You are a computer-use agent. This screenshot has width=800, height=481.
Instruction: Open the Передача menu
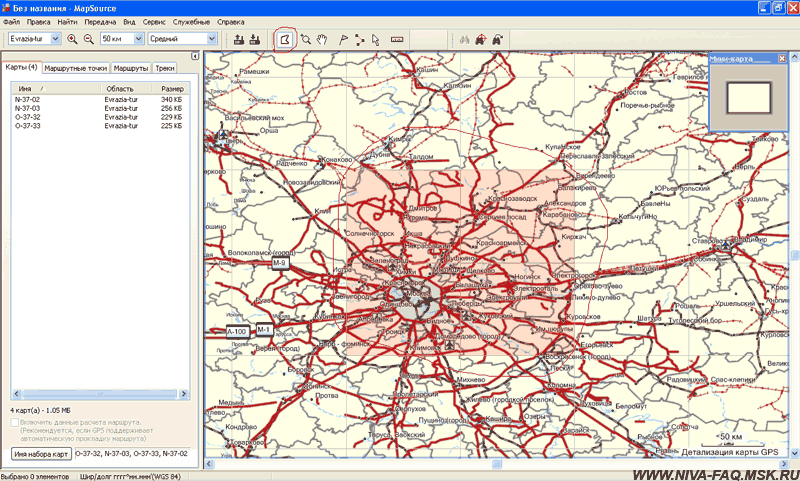pos(101,22)
